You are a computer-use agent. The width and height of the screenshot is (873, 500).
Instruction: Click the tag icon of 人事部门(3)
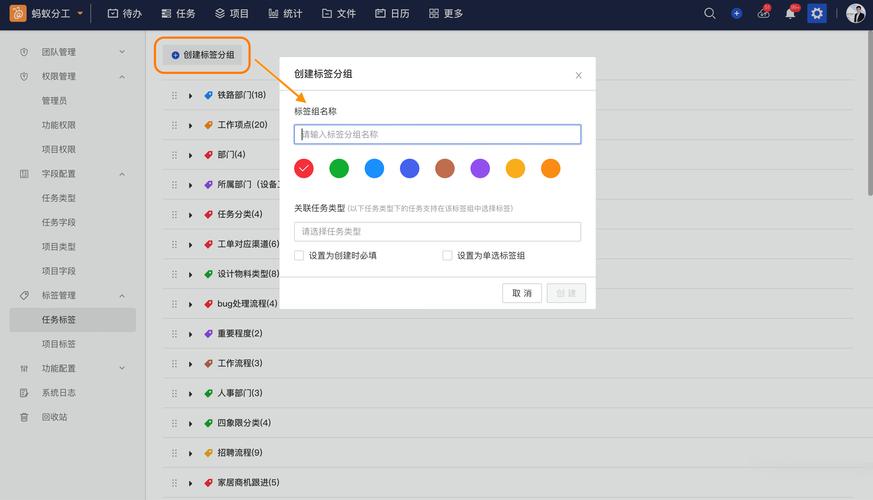(x=208, y=393)
